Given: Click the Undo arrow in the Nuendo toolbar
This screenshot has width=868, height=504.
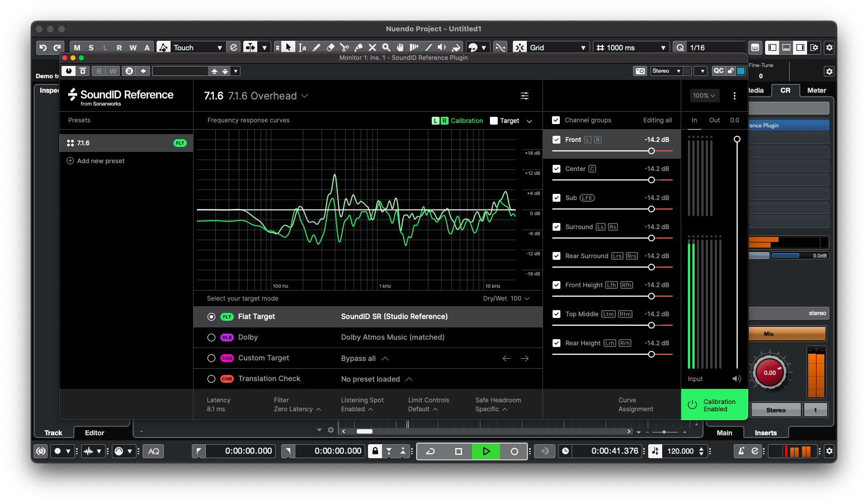Looking at the screenshot, I should coord(43,47).
